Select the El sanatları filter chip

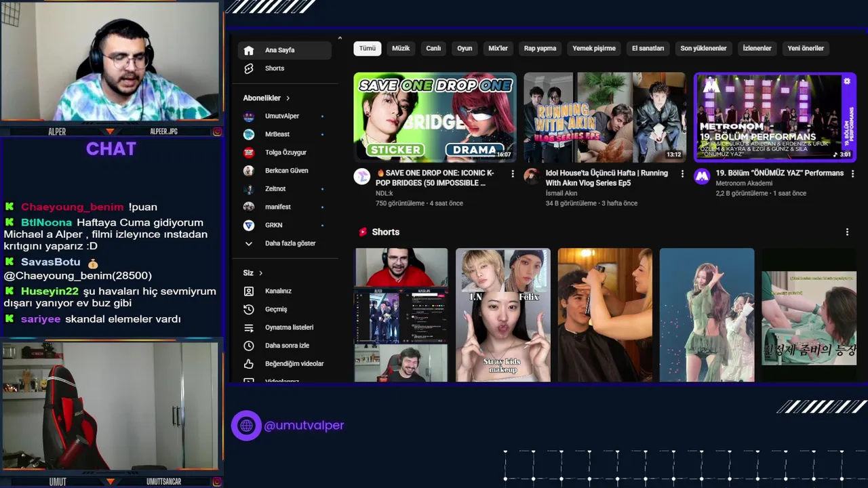coord(648,48)
